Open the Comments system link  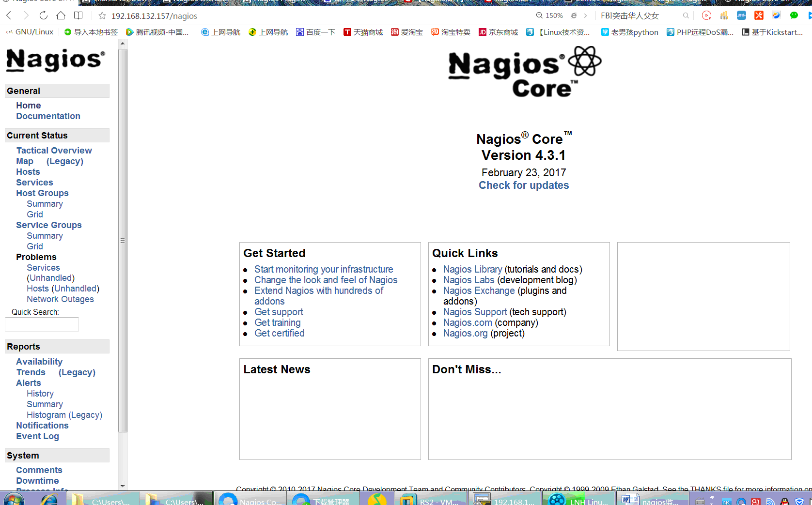pyautogui.click(x=39, y=470)
